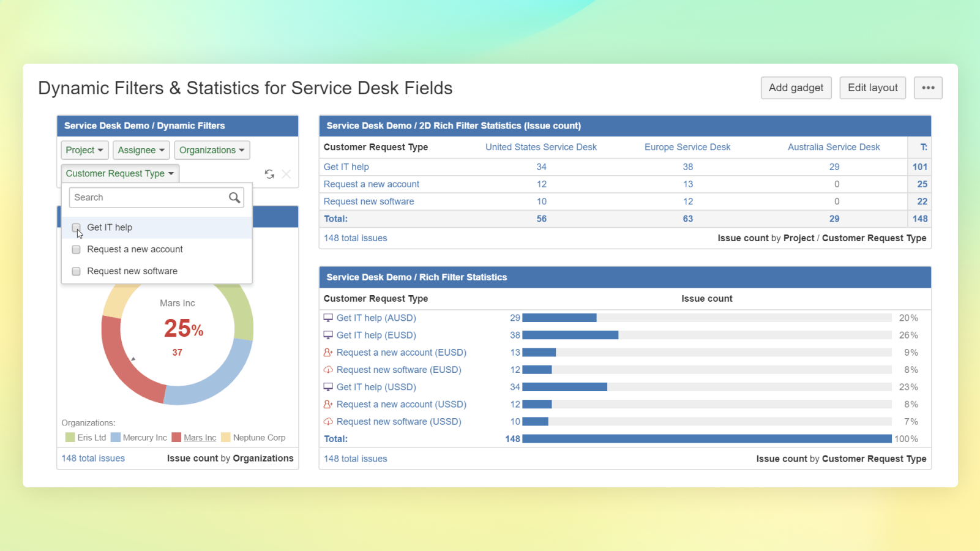This screenshot has height=551, width=980.
Task: Clear filters using the X icon
Action: (286, 174)
